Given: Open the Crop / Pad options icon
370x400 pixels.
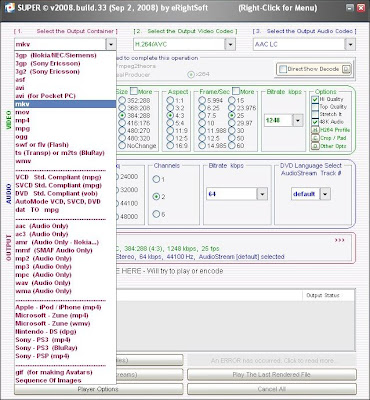Looking at the screenshot, I should [x=315, y=138].
